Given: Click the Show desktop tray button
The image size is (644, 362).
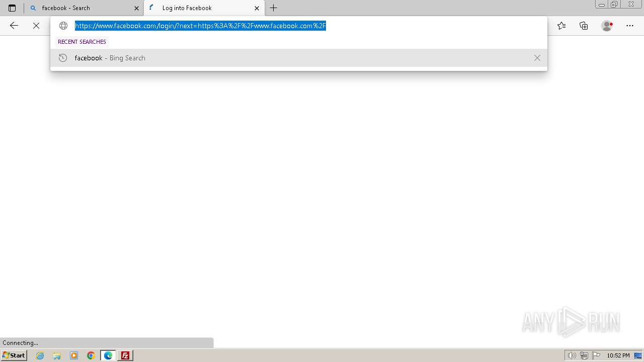Looking at the screenshot, I should (x=638, y=355).
